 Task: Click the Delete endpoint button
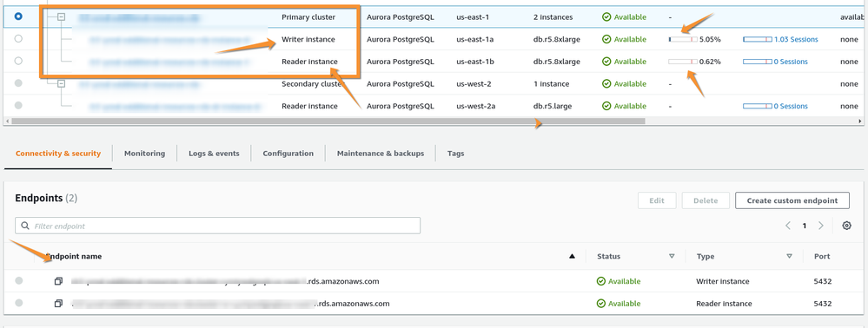click(x=706, y=200)
